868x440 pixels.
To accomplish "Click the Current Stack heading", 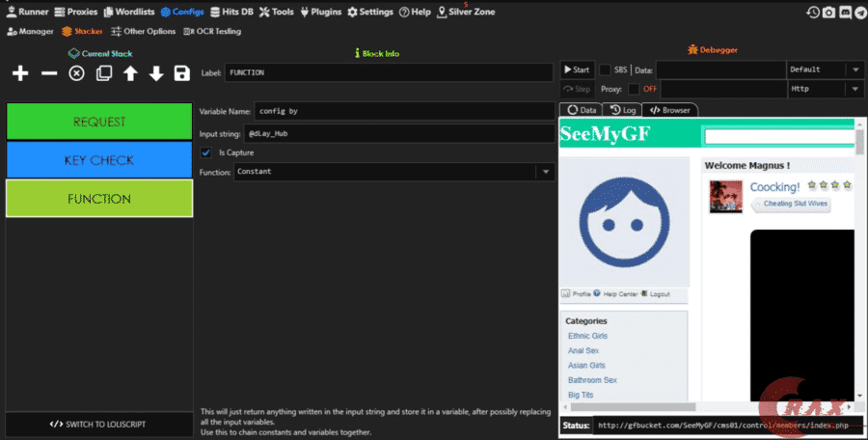I will [100, 54].
